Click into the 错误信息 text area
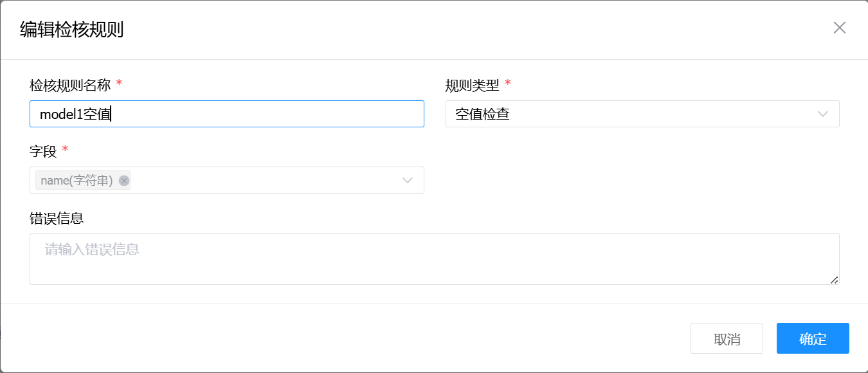This screenshot has height=373, width=868. [434, 259]
